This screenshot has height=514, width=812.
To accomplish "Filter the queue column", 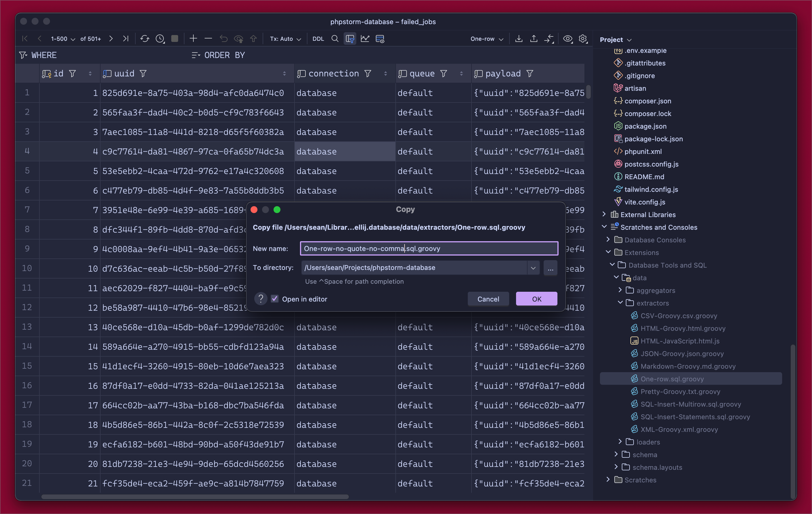I will click(x=444, y=74).
